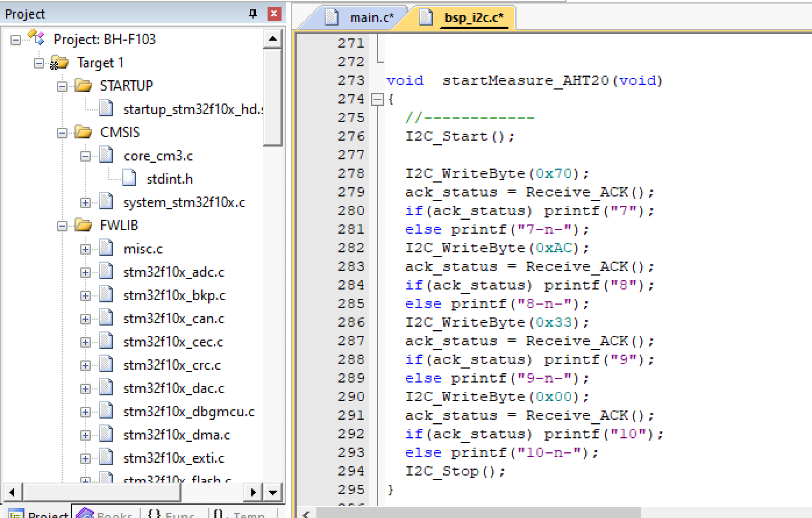The height and width of the screenshot is (518, 812).
Task: Open the Templates tab at panel bottom
Action: tap(238, 513)
